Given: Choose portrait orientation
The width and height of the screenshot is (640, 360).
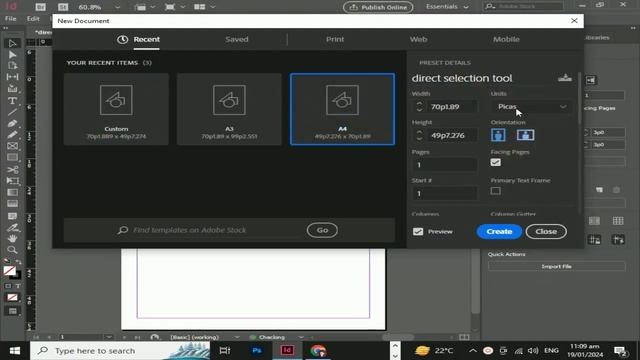Looking at the screenshot, I should [x=498, y=135].
